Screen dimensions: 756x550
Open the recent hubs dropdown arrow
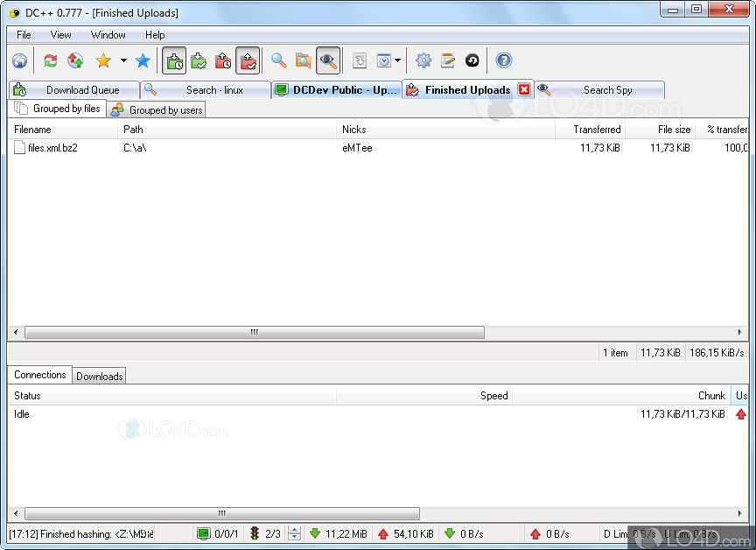tap(395, 60)
